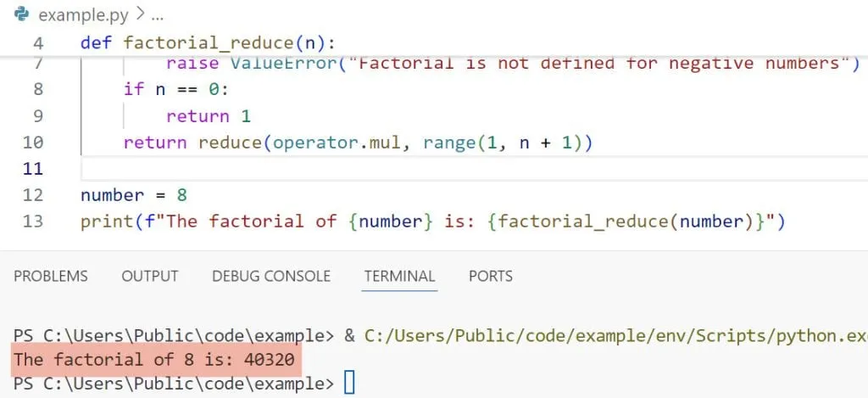Place cursor on 'return 1' statement
Image resolution: width=868 pixels, height=398 pixels.
pyautogui.click(x=209, y=116)
